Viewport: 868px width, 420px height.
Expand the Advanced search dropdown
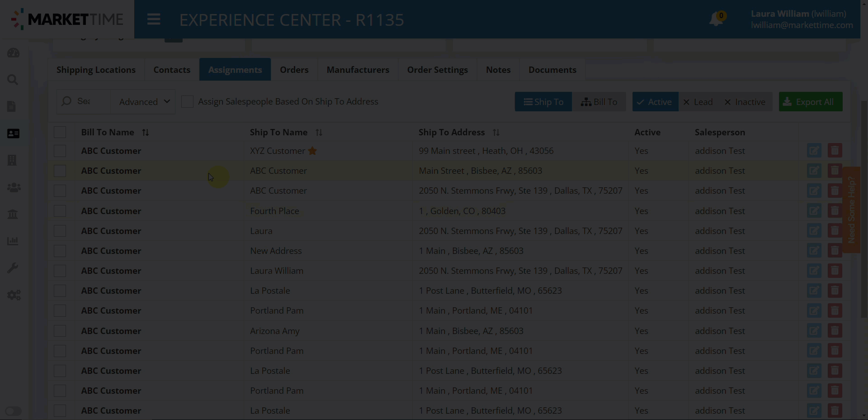point(144,102)
